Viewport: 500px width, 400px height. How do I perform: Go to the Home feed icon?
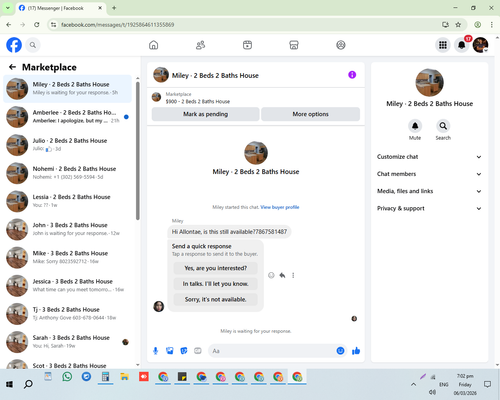153,45
